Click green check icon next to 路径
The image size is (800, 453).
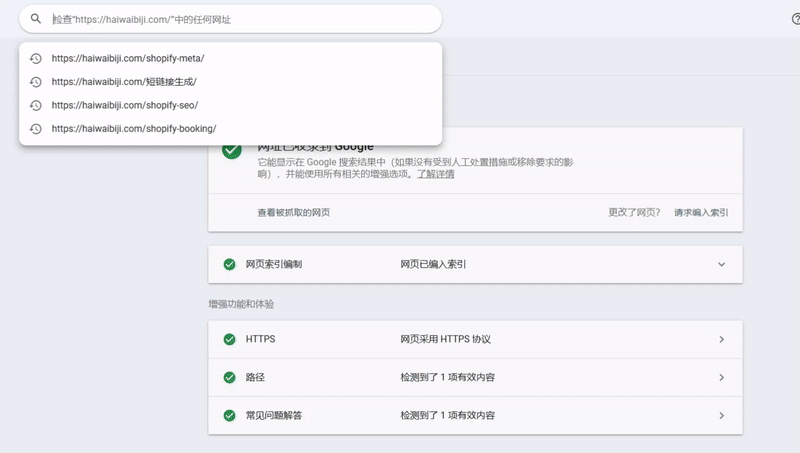coord(230,378)
